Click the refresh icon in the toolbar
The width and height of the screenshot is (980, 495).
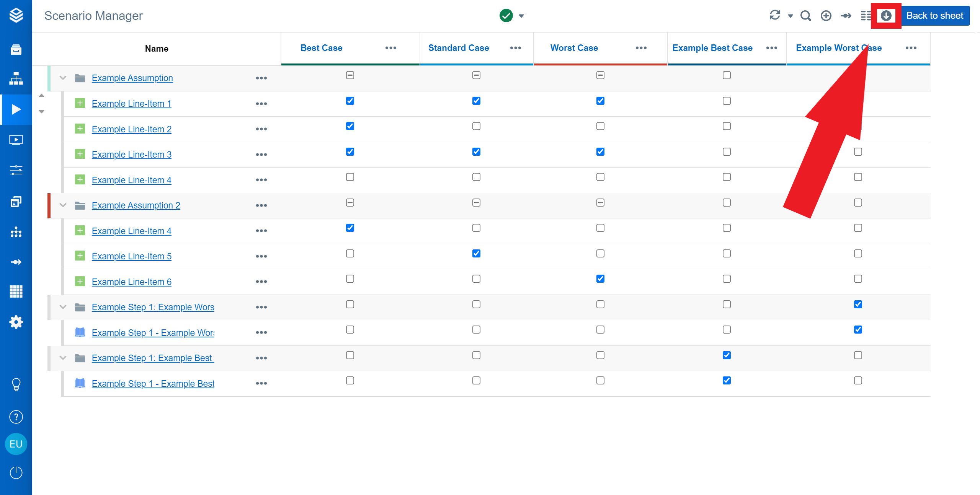775,15
